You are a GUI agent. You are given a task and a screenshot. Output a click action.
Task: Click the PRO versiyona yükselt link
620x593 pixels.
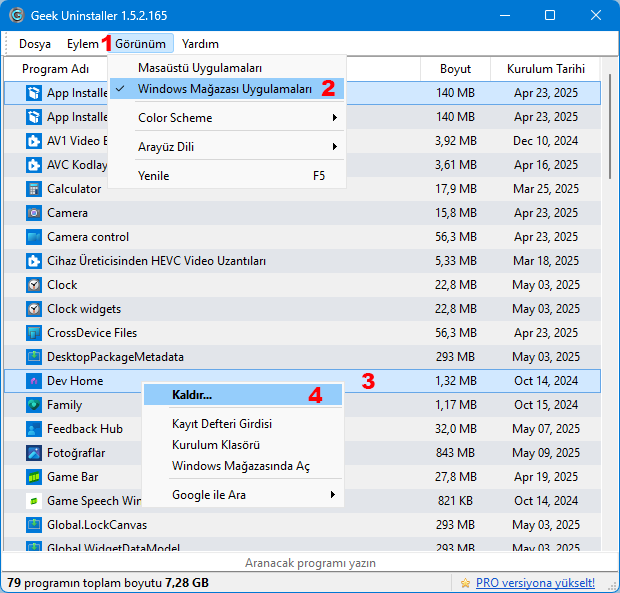535,583
